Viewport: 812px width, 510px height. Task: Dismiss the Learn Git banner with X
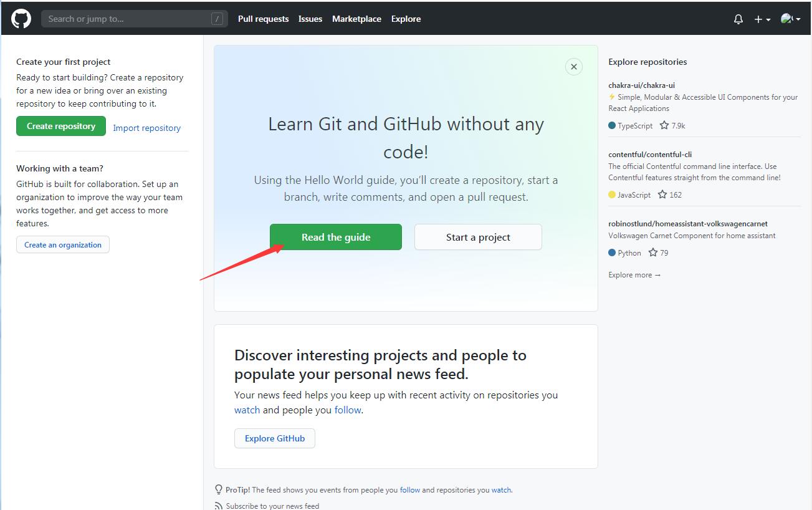574,67
